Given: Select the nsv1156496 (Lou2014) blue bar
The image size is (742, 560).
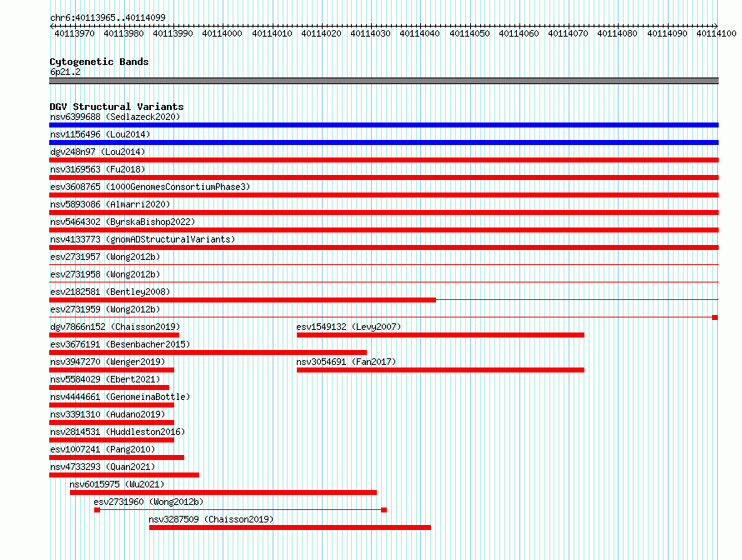Looking at the screenshot, I should 384,142.
